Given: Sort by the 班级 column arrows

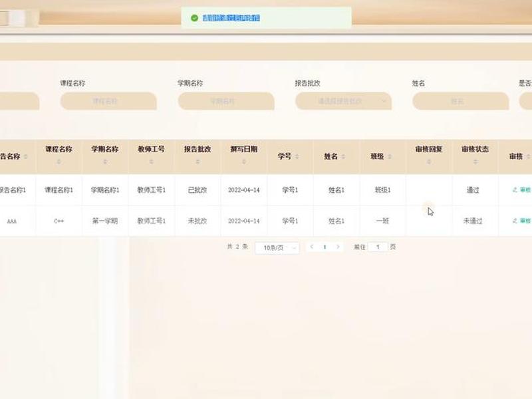Looking at the screenshot, I should [x=390, y=156].
